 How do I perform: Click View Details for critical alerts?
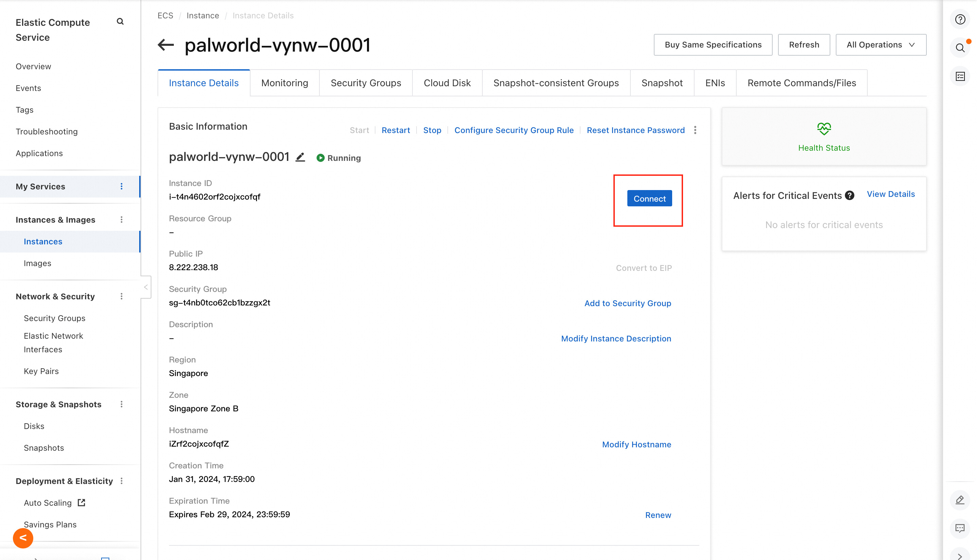(891, 194)
